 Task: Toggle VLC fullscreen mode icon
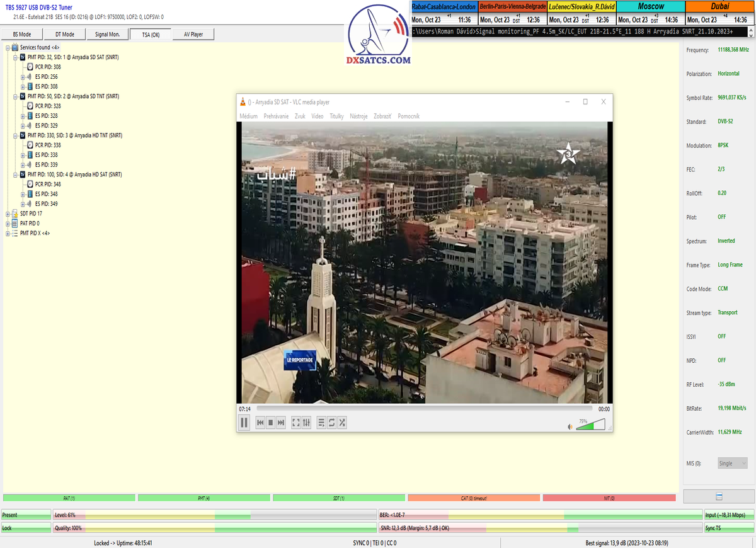click(x=296, y=423)
